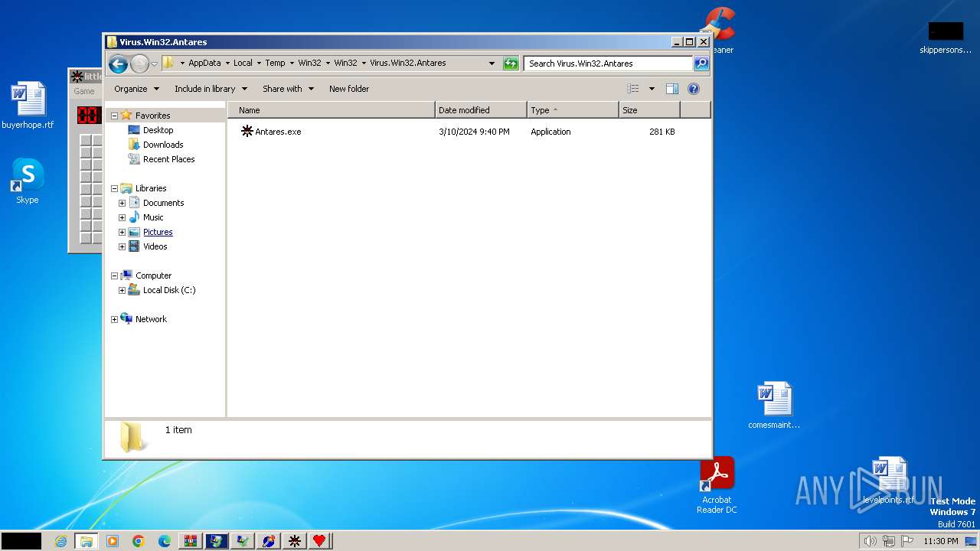This screenshot has height=551, width=980.
Task: Focus the Search Virus.Win32.Antares box
Action: pos(609,64)
